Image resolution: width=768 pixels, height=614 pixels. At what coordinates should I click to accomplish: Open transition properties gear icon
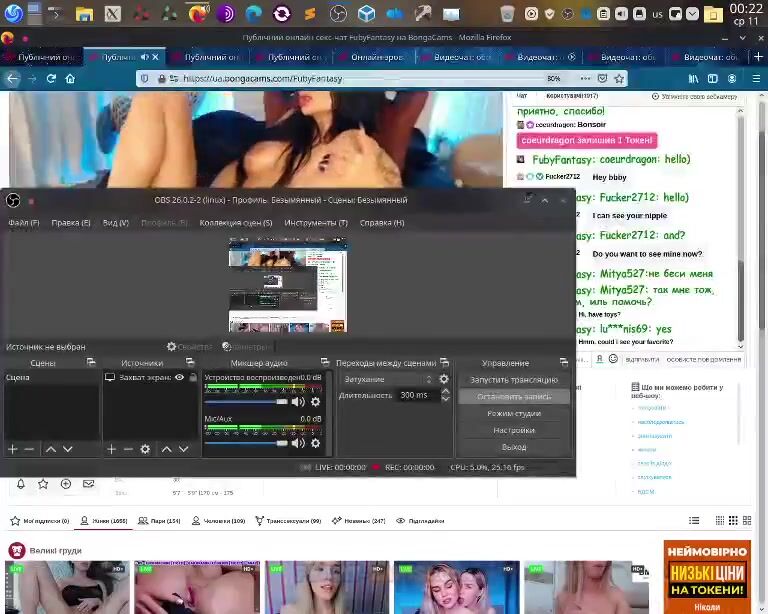point(444,380)
